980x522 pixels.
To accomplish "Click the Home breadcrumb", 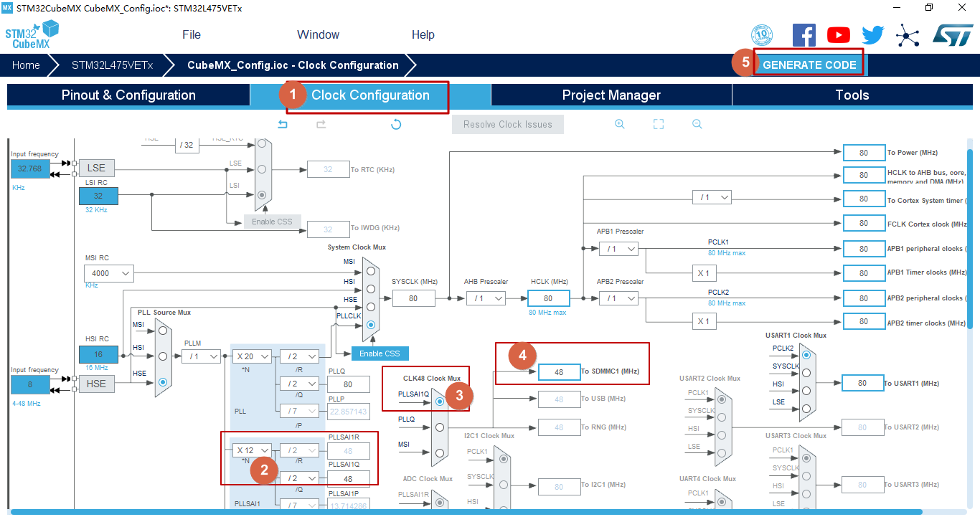I will pos(26,65).
